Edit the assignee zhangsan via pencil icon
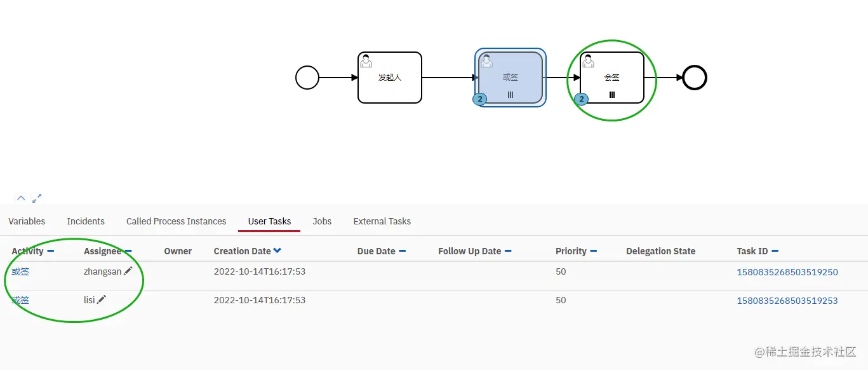The height and width of the screenshot is (370, 868). [128, 271]
